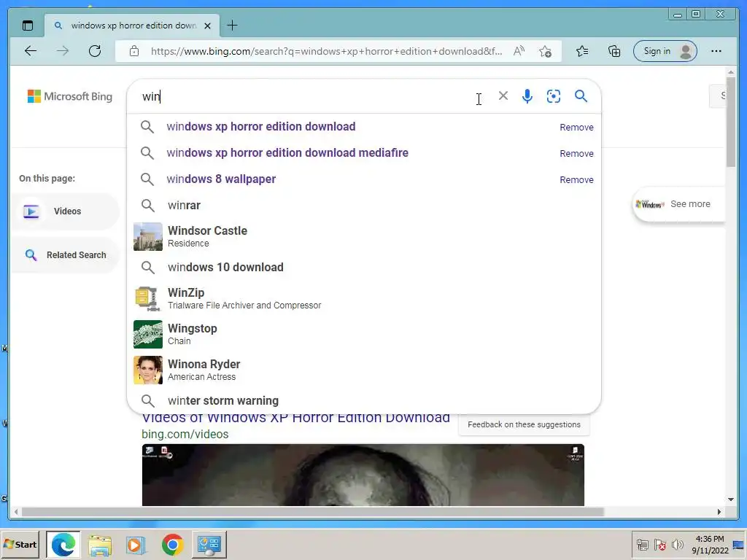Open Edge settings and more menu
This screenshot has width=747, height=560.
[x=716, y=51]
